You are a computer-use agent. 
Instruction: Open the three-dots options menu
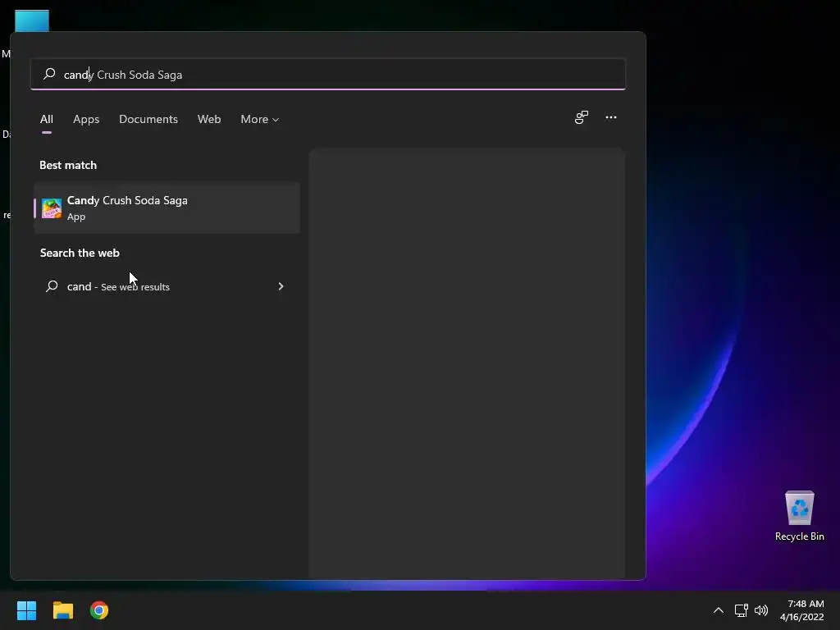(610, 117)
